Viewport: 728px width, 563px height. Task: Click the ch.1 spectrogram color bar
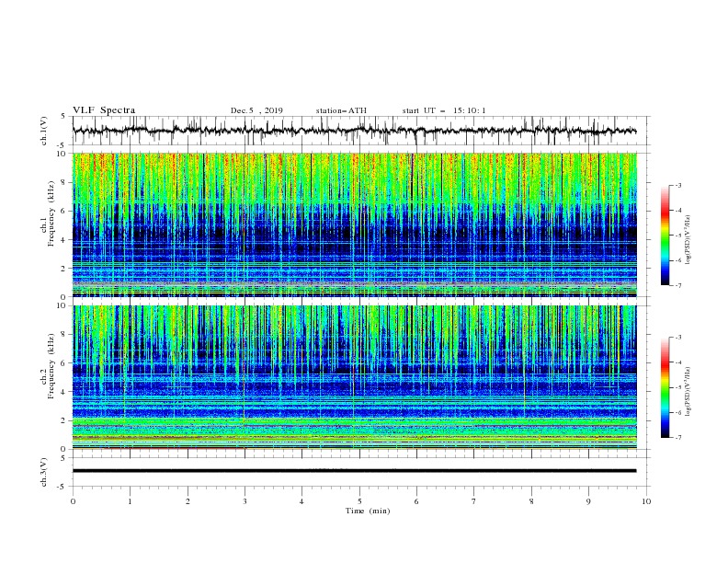click(x=665, y=236)
